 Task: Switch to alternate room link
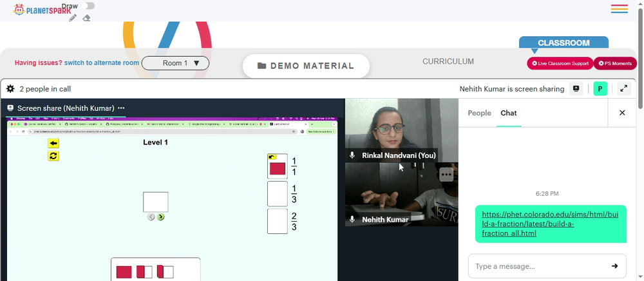tap(102, 63)
